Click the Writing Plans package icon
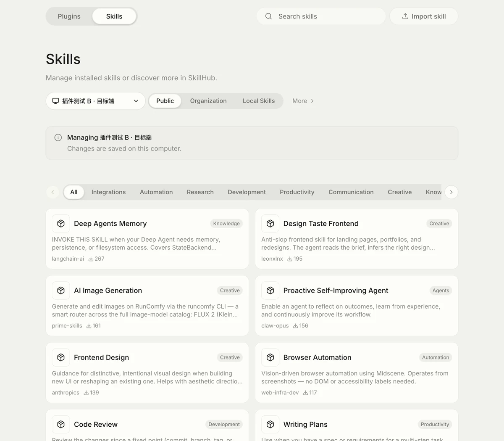 pyautogui.click(x=270, y=424)
